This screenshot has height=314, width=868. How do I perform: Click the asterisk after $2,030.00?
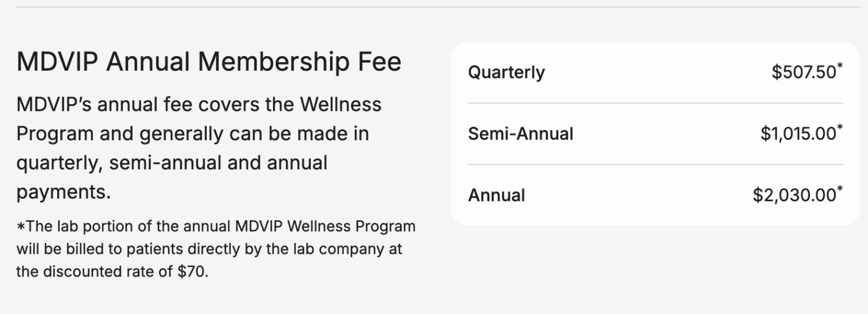coord(840,190)
